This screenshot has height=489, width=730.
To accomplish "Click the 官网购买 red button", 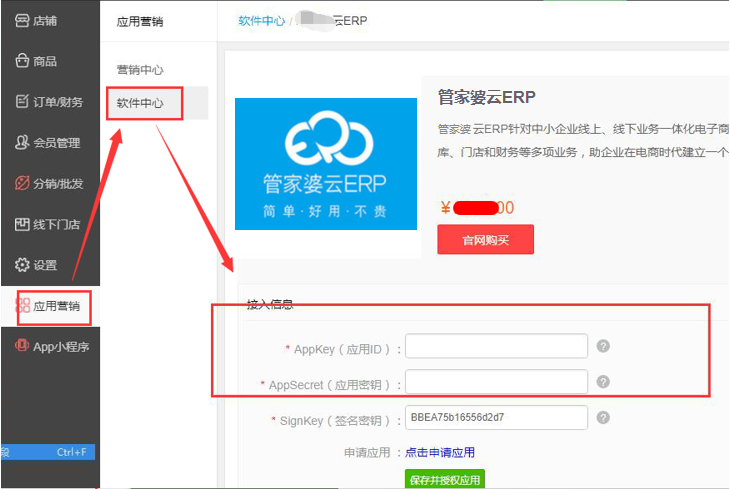I will click(x=485, y=239).
